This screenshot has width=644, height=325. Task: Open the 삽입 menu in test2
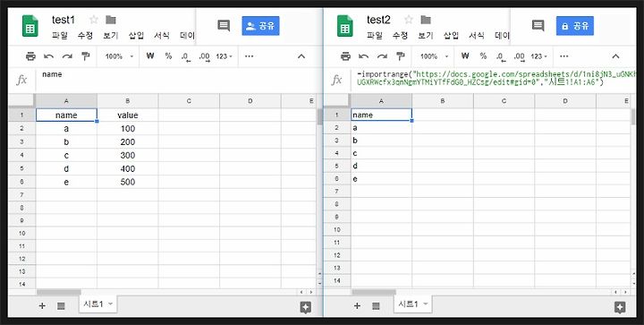coord(452,35)
